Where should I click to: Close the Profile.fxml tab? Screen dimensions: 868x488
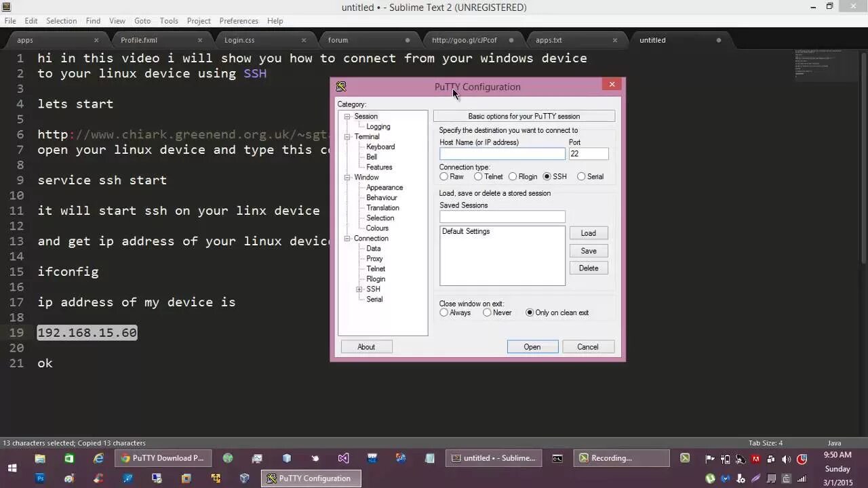(x=200, y=40)
